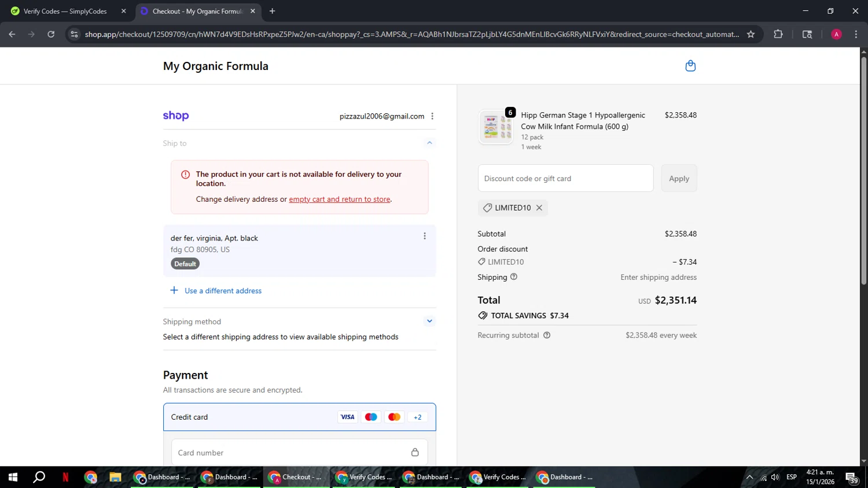Go back to the previous page

pos(12,34)
